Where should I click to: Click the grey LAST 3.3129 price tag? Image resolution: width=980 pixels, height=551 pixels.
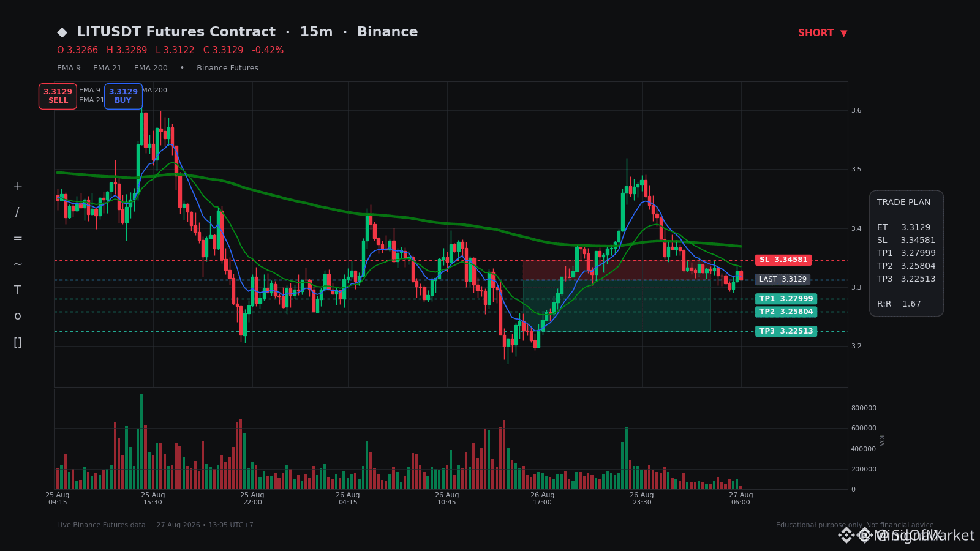(x=783, y=280)
